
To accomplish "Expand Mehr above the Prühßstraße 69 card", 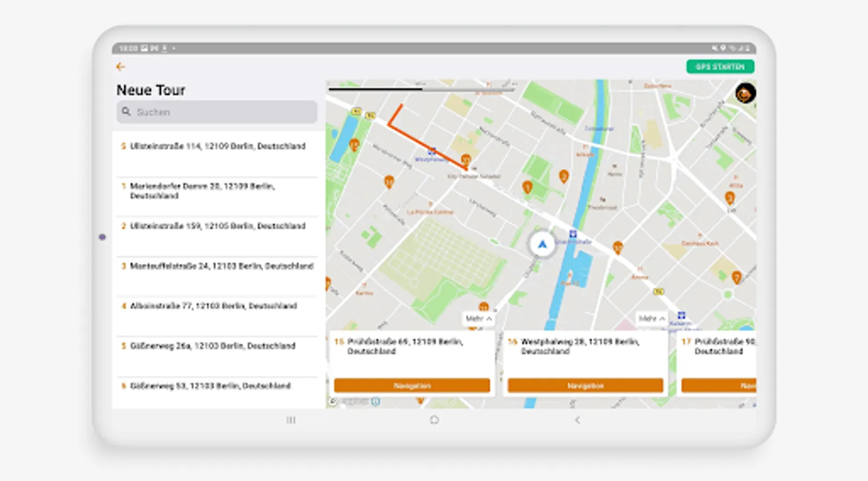I will (478, 319).
